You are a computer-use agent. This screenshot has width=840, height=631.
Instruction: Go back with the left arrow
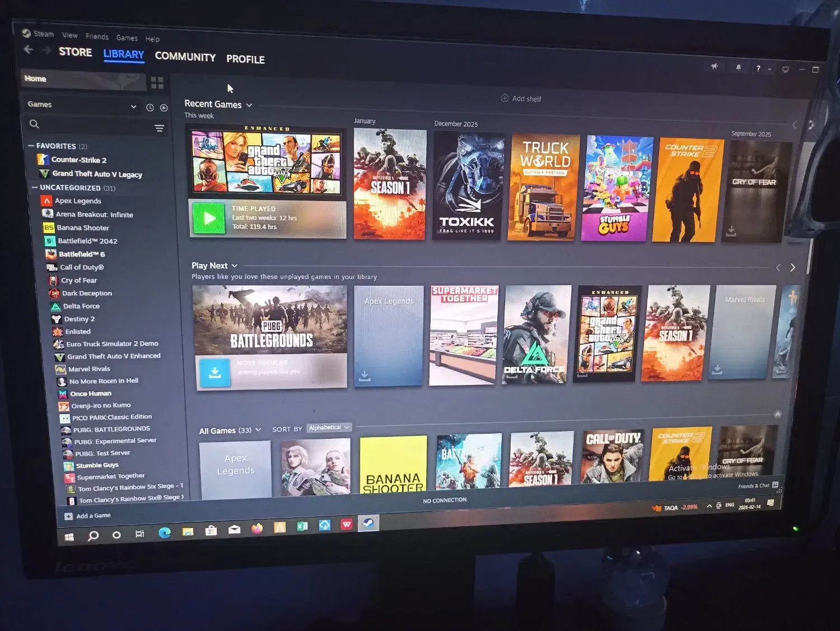point(29,50)
